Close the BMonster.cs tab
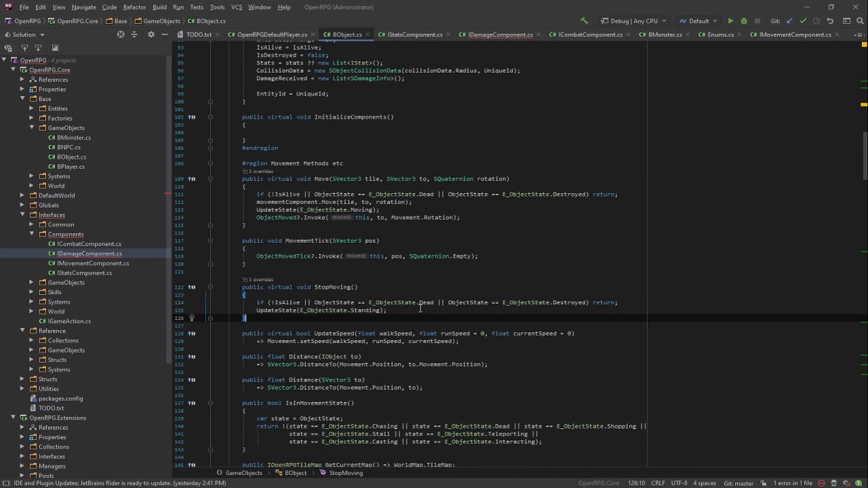Viewport: 868px width, 488px height. pos(688,35)
